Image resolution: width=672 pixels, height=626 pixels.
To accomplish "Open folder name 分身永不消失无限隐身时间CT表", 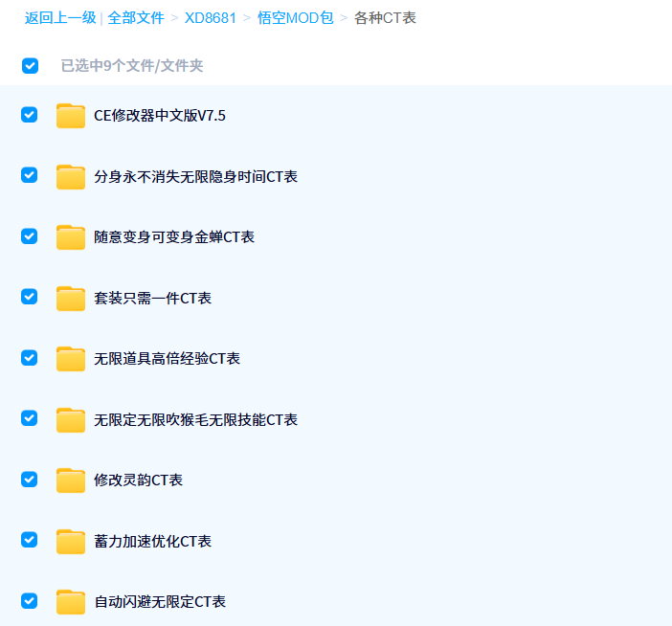I will pos(196,176).
